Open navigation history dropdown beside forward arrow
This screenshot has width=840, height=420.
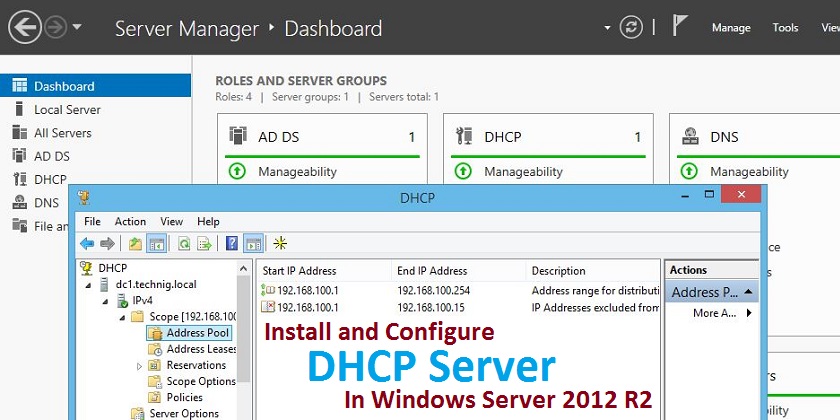(77, 26)
